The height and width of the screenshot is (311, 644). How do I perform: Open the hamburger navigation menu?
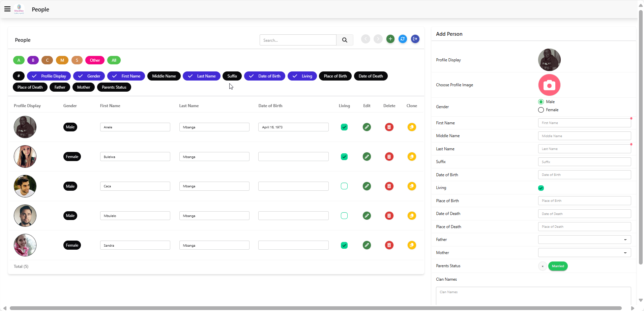[x=7, y=9]
